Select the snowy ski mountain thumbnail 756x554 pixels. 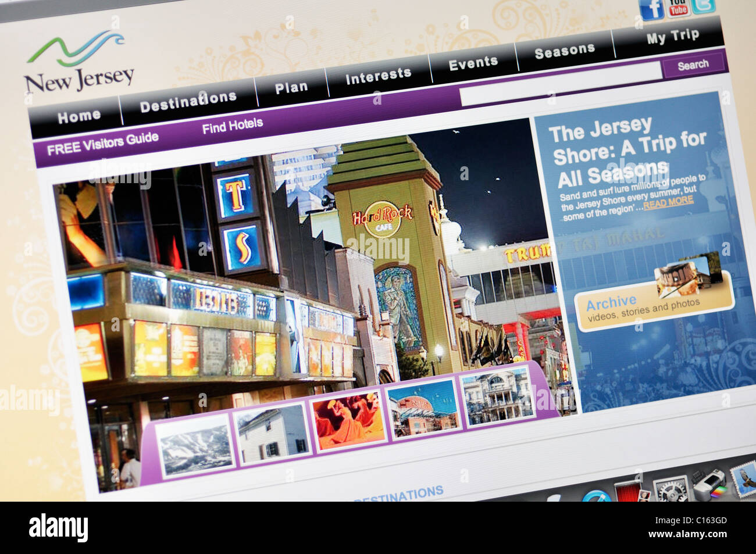coord(196,446)
